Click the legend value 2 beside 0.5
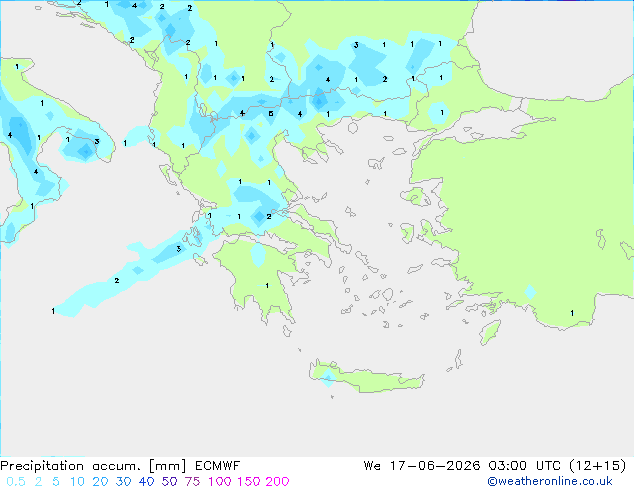 (x=38, y=482)
